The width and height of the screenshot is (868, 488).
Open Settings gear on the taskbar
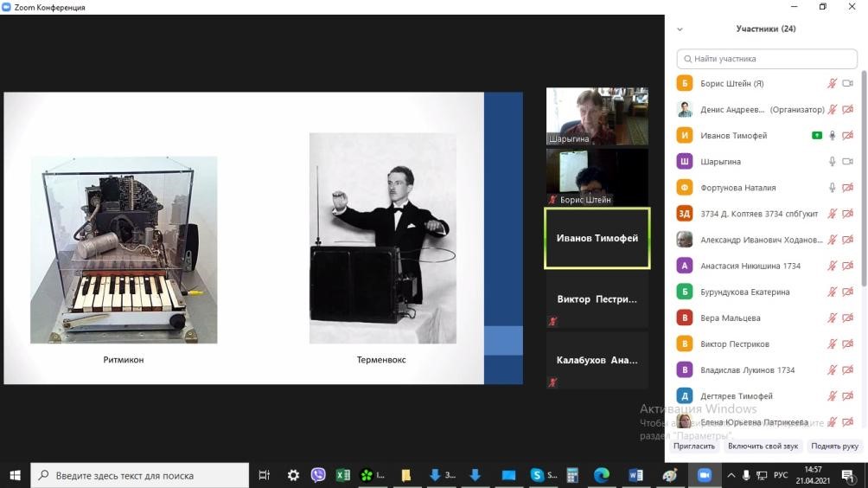point(293,475)
